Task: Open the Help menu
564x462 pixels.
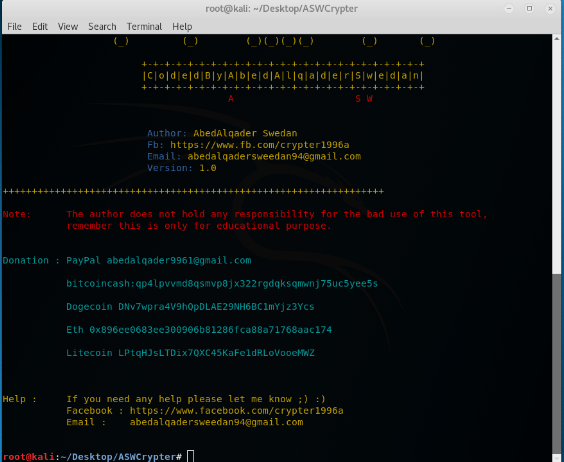Action: tap(182, 27)
